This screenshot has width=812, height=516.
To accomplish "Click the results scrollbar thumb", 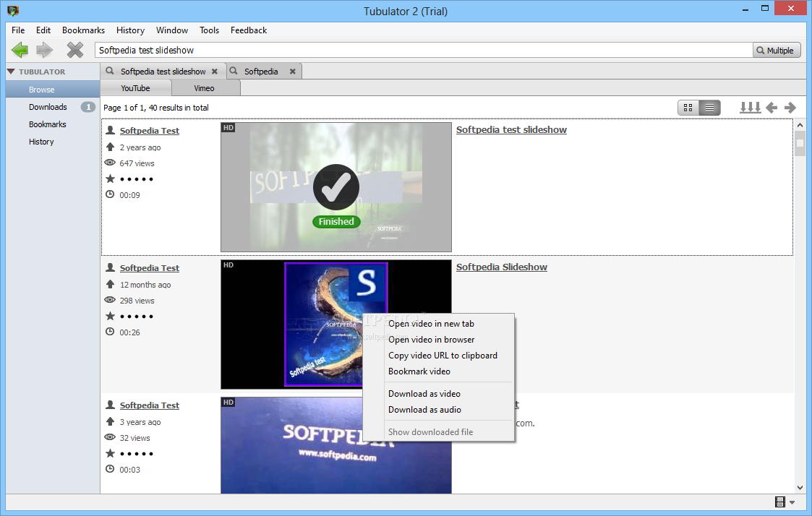I will [800, 143].
